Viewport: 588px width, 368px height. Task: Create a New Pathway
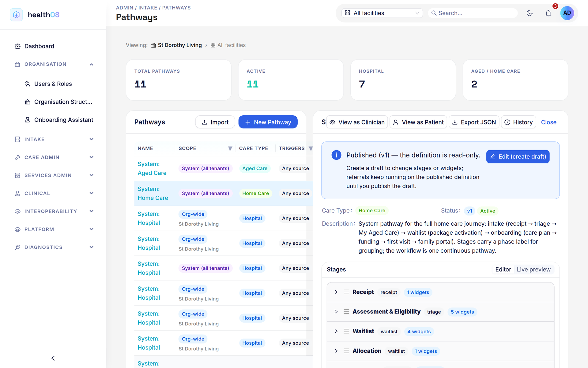point(268,122)
